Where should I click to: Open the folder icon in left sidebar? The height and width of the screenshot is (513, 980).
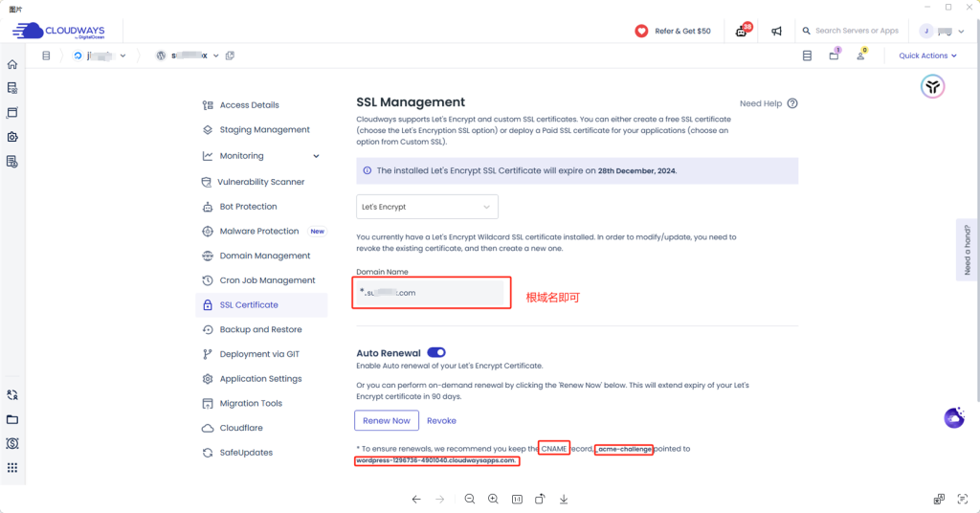11,419
